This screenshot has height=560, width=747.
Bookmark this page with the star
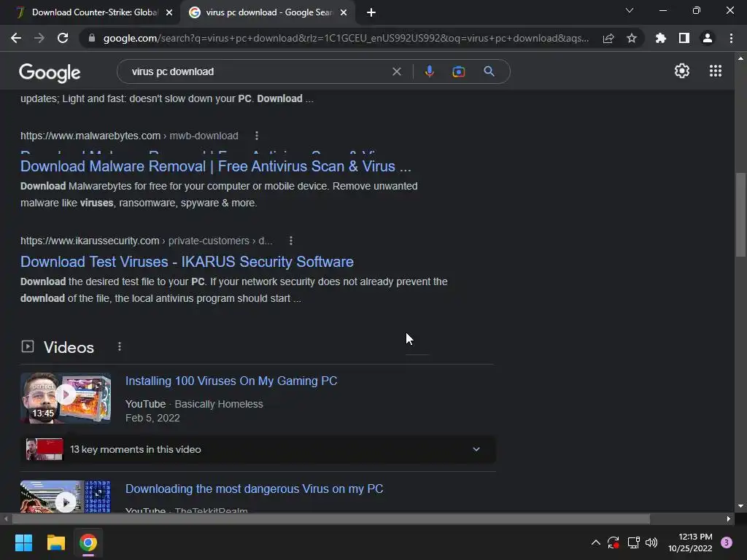point(631,38)
